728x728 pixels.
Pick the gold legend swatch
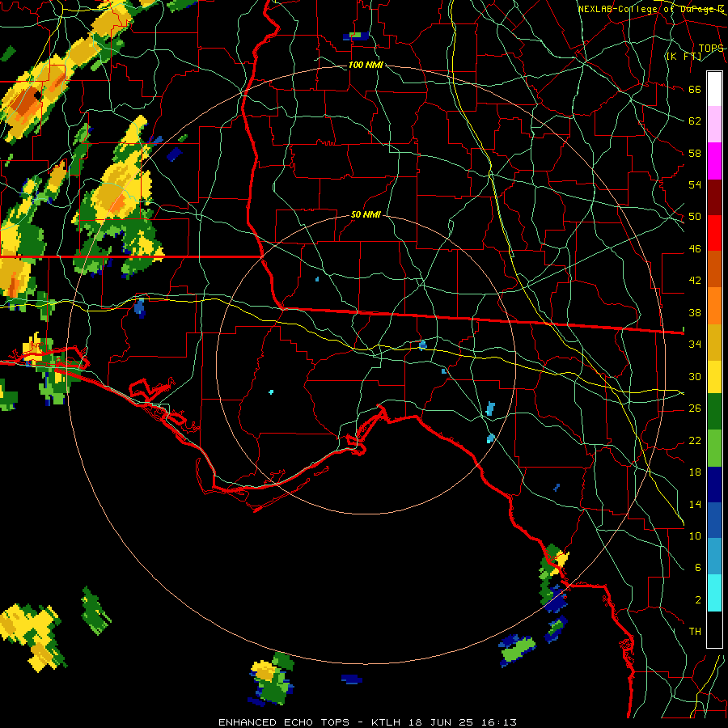(x=714, y=342)
